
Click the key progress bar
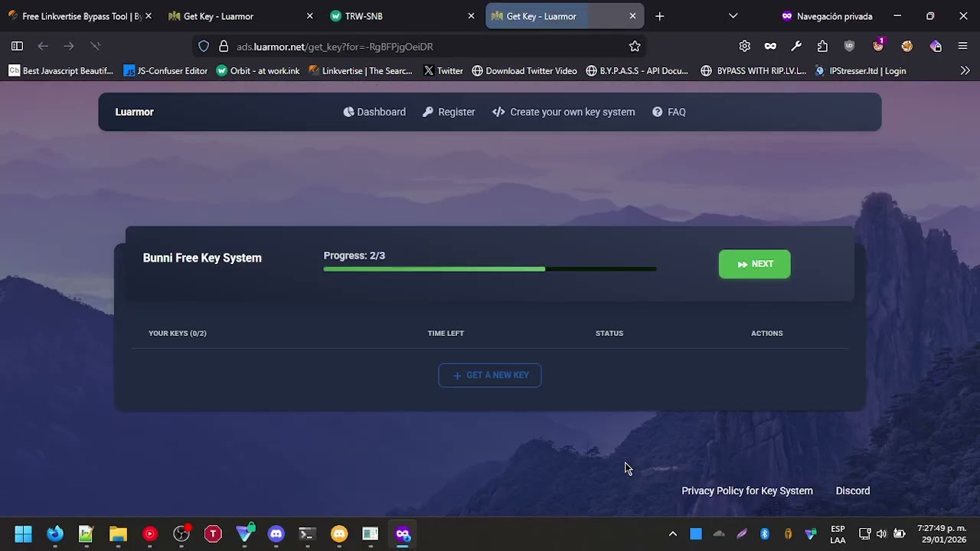(490, 269)
